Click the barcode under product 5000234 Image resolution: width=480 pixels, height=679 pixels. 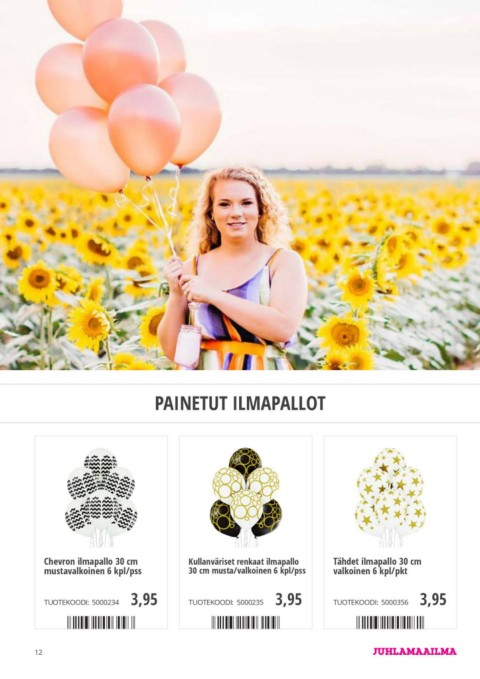click(101, 622)
